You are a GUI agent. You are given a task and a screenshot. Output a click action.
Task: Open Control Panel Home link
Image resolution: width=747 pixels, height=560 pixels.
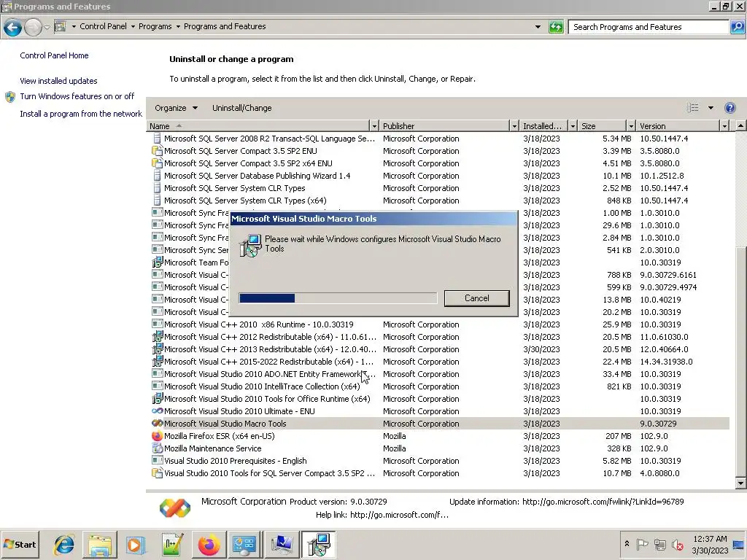pyautogui.click(x=54, y=55)
